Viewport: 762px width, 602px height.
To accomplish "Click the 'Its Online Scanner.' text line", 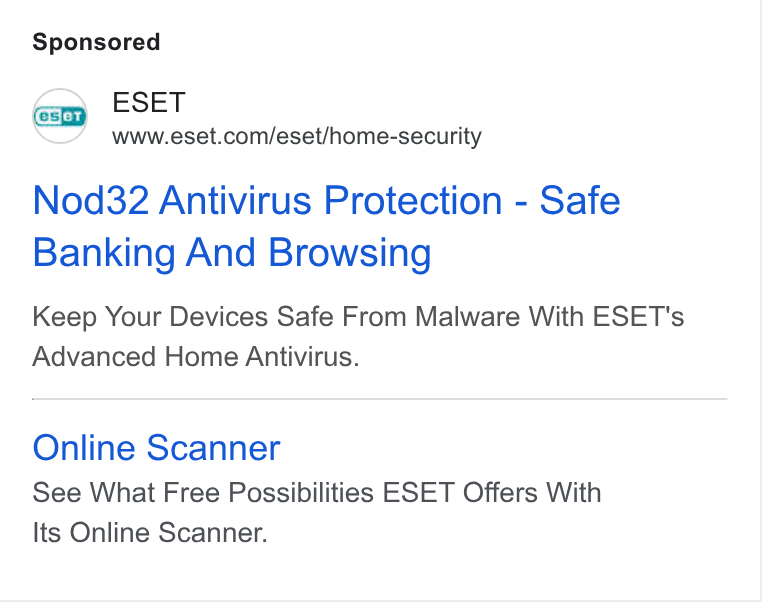I will (150, 533).
